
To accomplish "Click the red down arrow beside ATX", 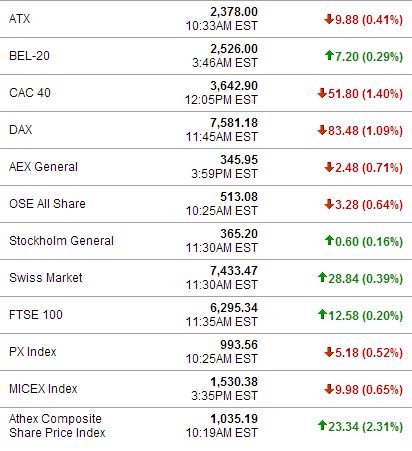I will point(329,19).
